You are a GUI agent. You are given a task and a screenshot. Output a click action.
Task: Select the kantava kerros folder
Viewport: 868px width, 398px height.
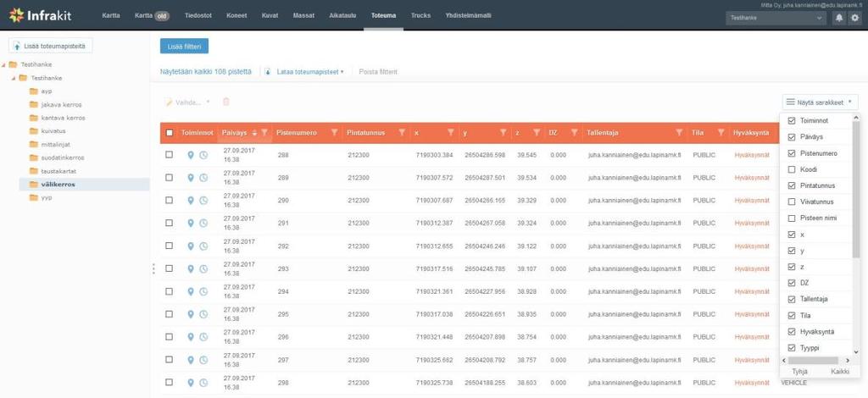coord(63,118)
